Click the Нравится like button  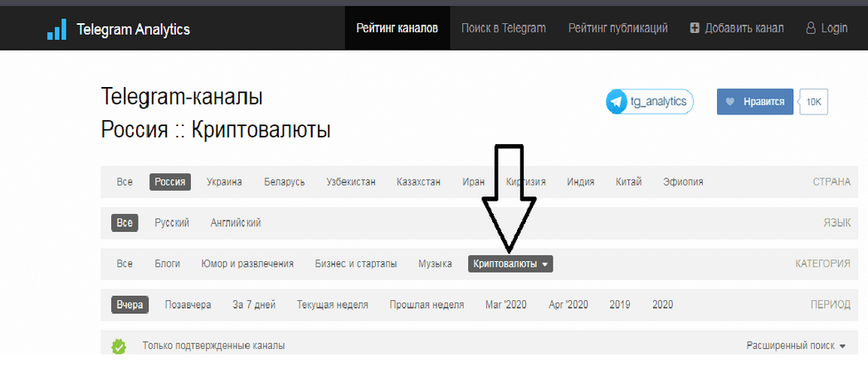(x=755, y=102)
